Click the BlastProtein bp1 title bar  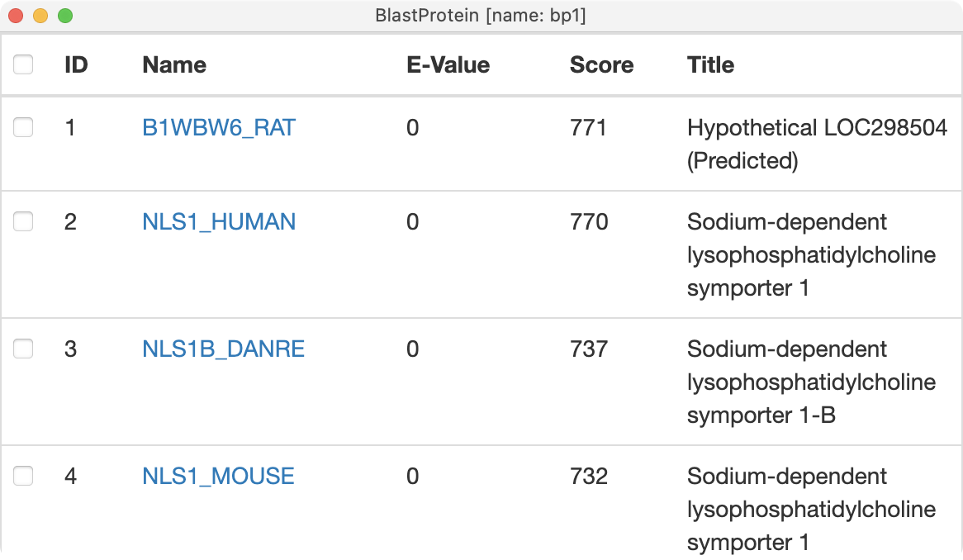[x=481, y=16]
